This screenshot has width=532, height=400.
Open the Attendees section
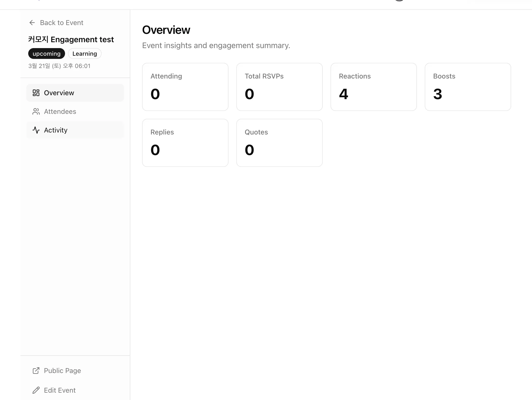(60, 111)
